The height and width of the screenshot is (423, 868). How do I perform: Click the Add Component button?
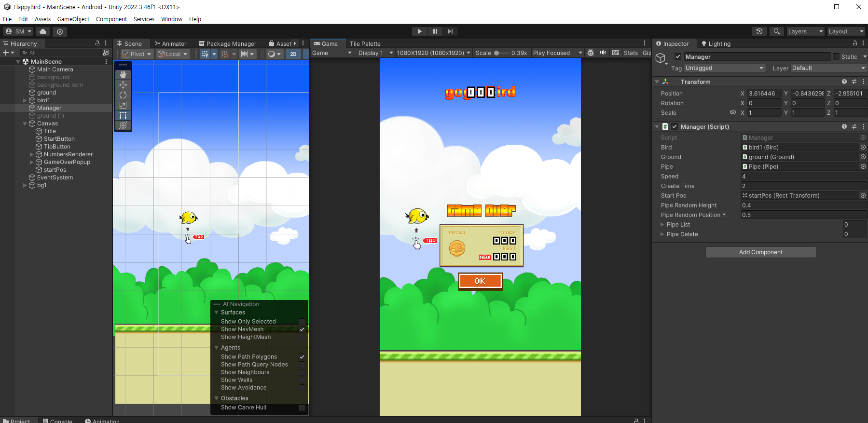[761, 252]
